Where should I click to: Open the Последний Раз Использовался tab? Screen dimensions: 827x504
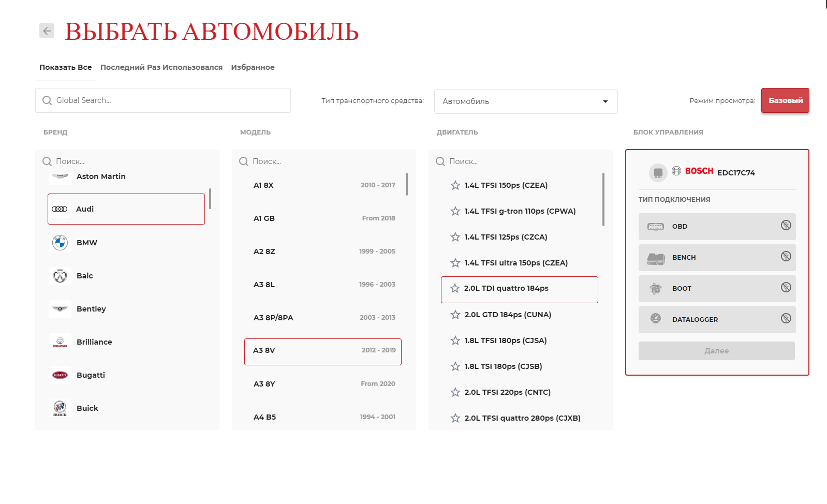coord(161,67)
